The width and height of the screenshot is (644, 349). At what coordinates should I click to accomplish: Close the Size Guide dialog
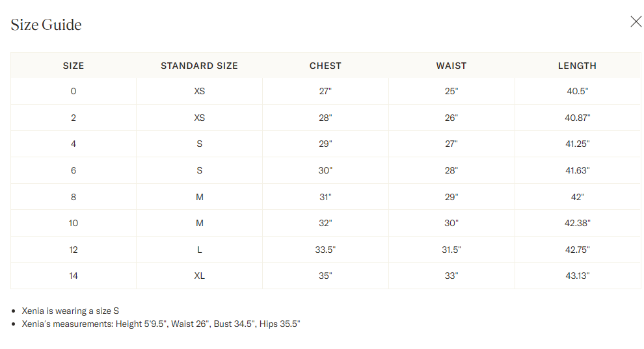(636, 21)
